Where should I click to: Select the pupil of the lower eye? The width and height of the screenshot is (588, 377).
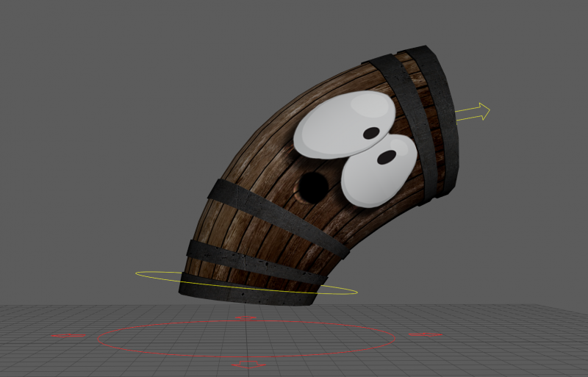(x=387, y=157)
